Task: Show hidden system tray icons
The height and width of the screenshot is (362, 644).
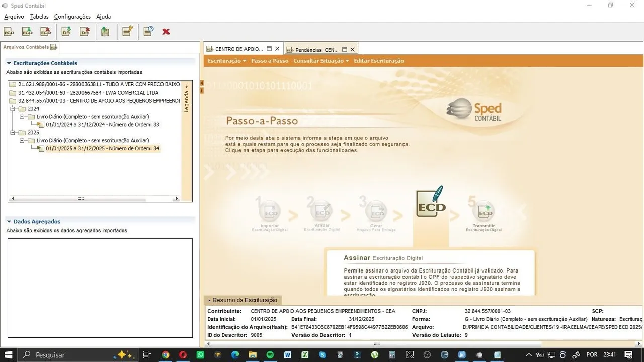Action: coord(529,355)
